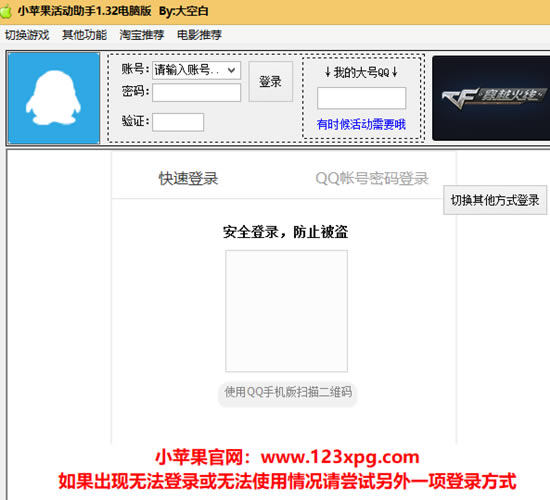This screenshot has width=550, height=500.
Task: Open the 淘宝推荐 menu
Action: (x=142, y=35)
